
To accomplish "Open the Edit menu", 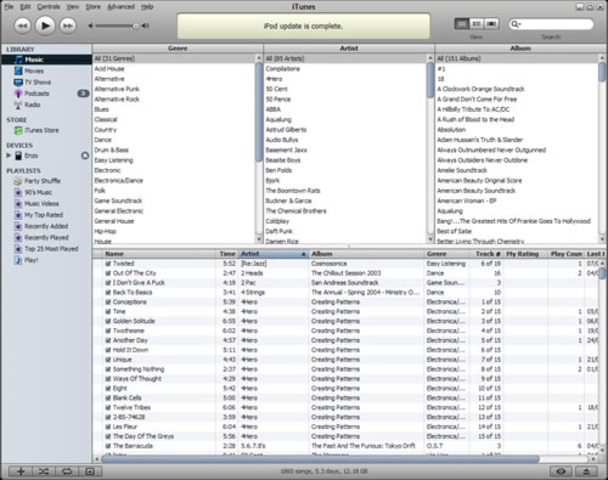I will pyautogui.click(x=25, y=7).
